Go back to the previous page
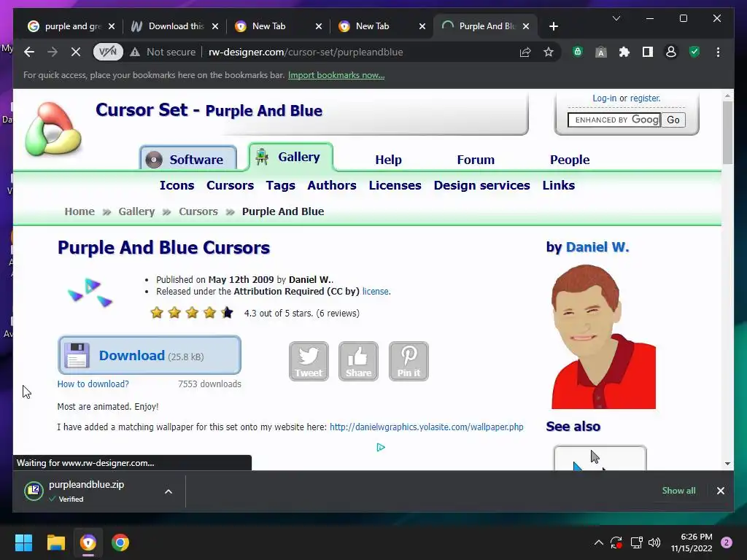Screen dimensions: 747x560 29,52
